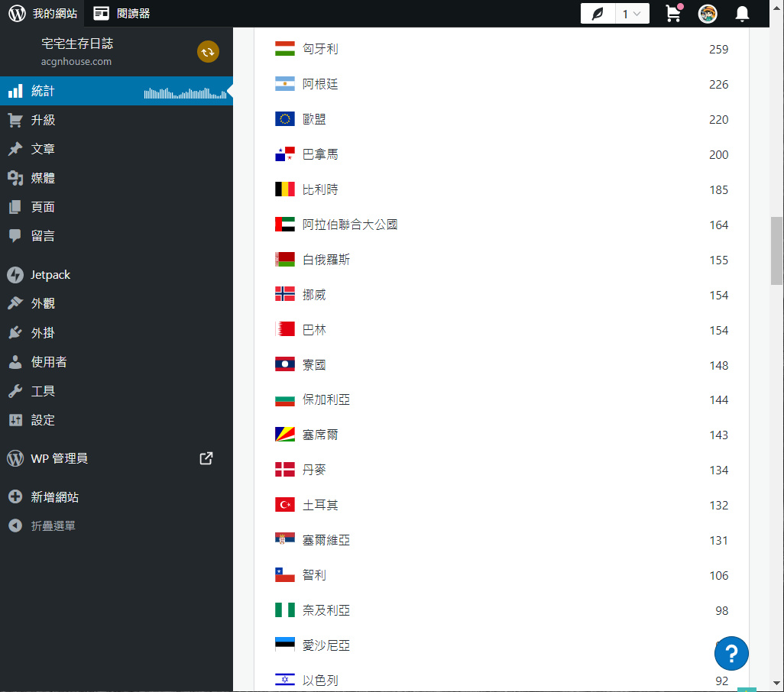This screenshot has height=692, width=784.
Task: Click the 保加利亞 entry
Action: pos(501,399)
